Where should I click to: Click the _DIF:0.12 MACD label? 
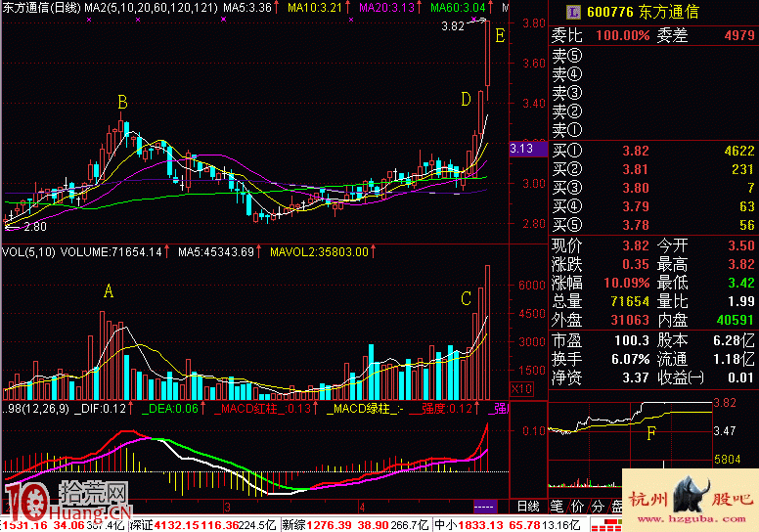(100, 409)
